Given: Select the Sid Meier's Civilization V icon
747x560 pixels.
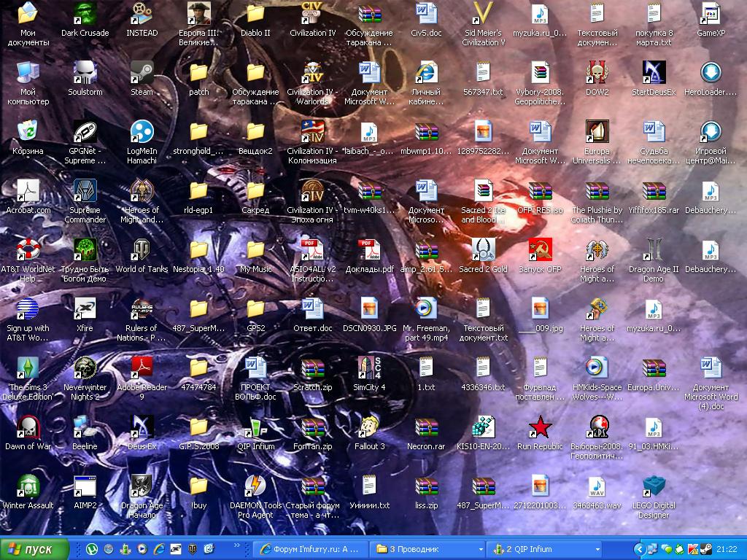Looking at the screenshot, I should 483,14.
